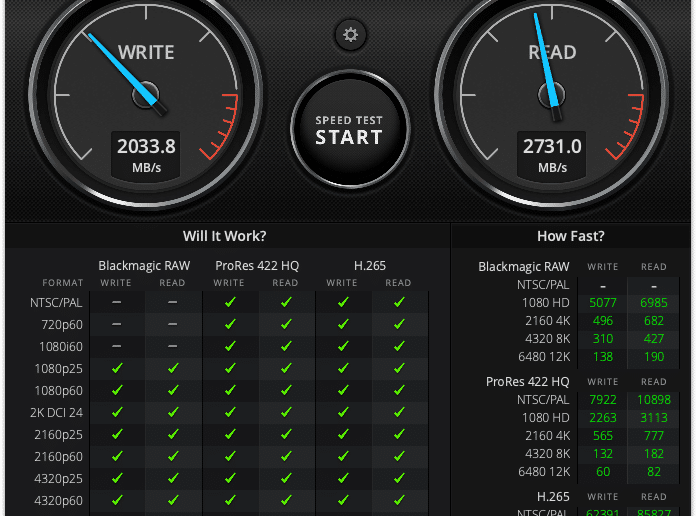Click the H.265 heading in How Fast panel

pyautogui.click(x=553, y=496)
